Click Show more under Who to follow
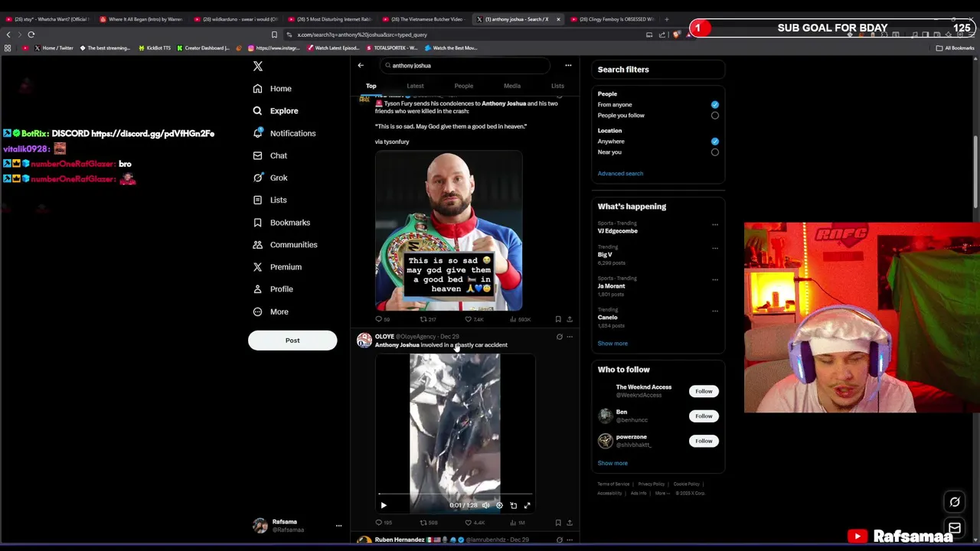 [x=612, y=463]
